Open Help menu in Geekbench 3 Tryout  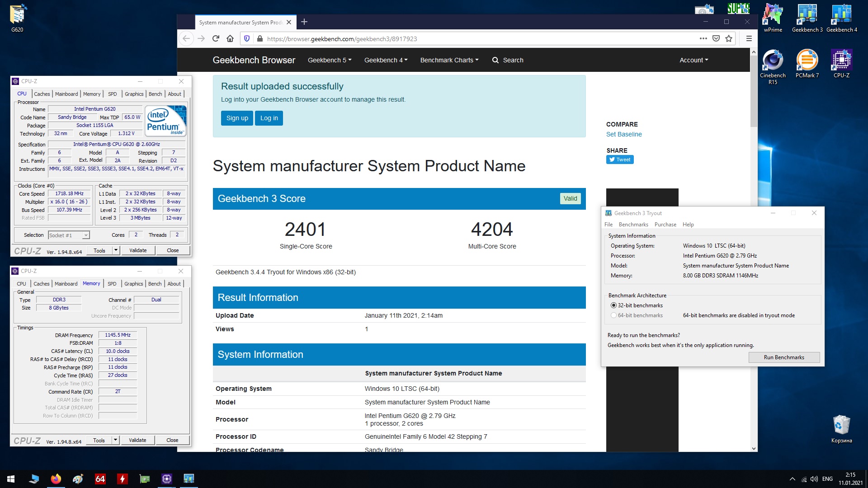688,225
